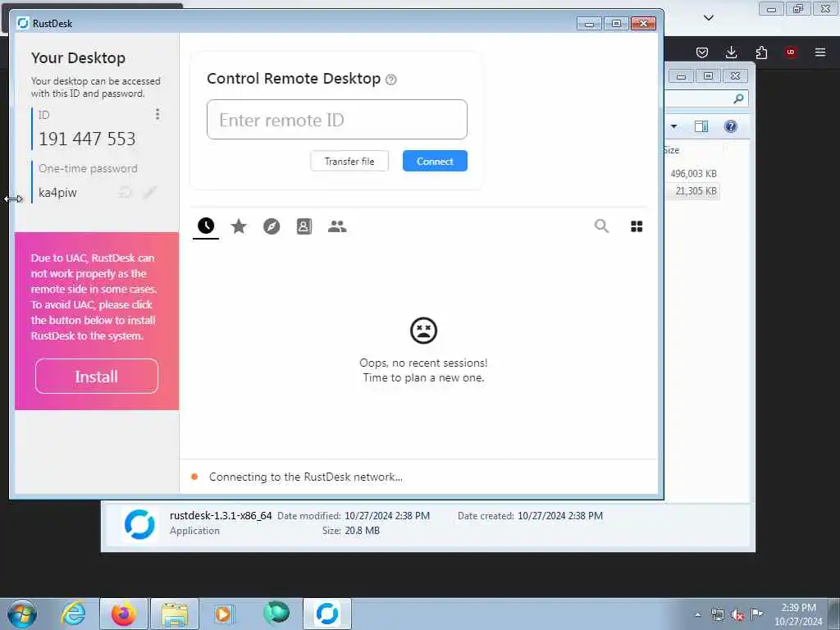
Task: Switch to Firefox on the taskbar
Action: click(x=124, y=614)
